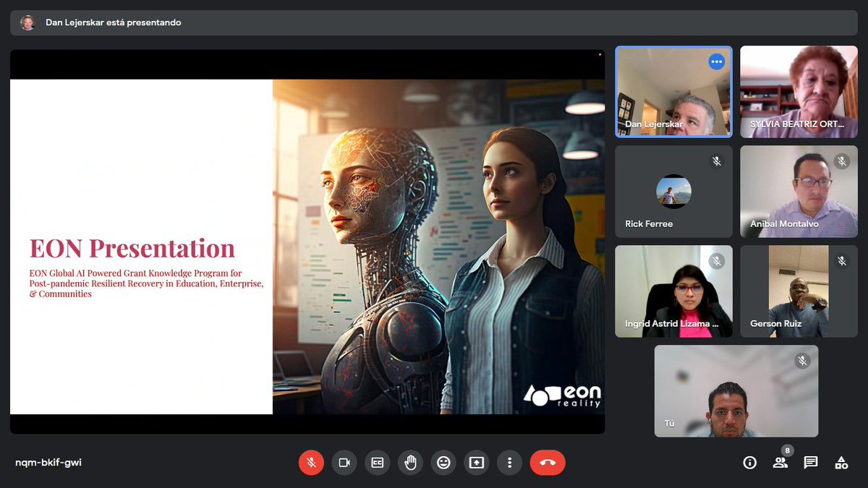Image resolution: width=868 pixels, height=488 pixels.
Task: Select Ingrid Astrid Lizama's video tile
Action: (673, 291)
